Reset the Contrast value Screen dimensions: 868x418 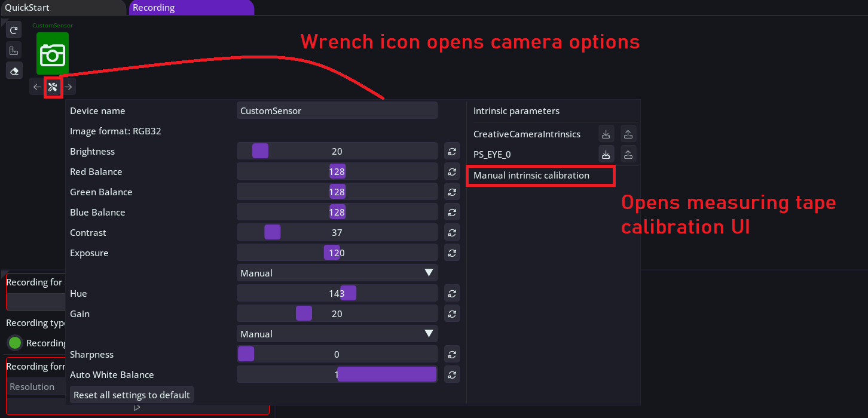click(x=453, y=233)
